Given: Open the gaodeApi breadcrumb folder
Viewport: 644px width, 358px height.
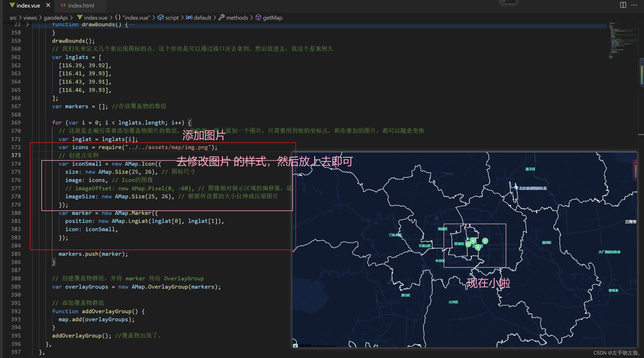Looking at the screenshot, I should [56, 18].
